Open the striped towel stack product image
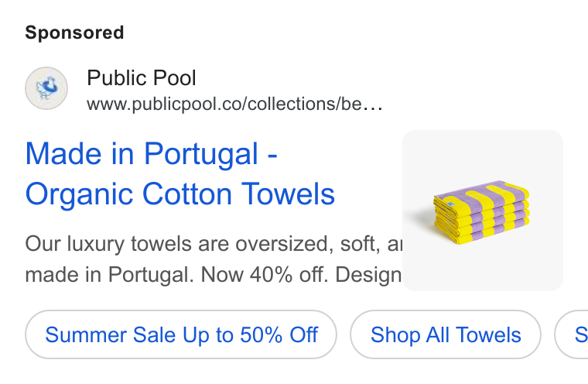588x384 pixels. click(483, 211)
